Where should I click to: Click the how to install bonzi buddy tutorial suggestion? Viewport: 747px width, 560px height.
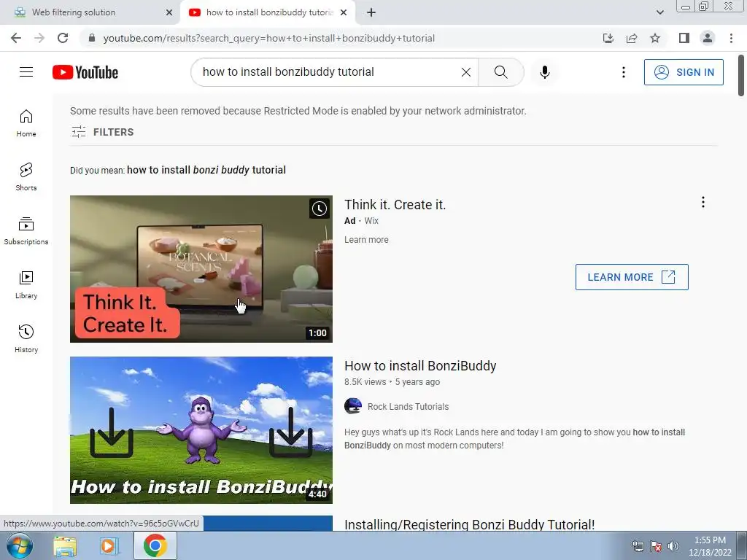click(x=206, y=170)
